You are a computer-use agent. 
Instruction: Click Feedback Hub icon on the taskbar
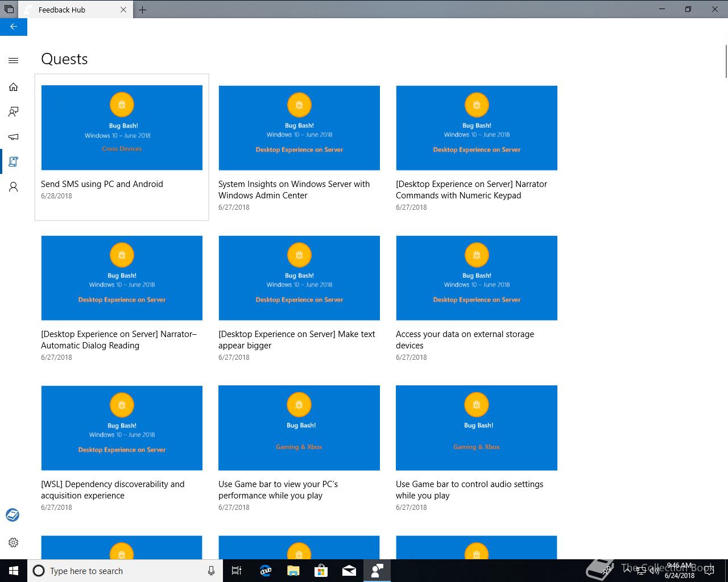tap(377, 571)
